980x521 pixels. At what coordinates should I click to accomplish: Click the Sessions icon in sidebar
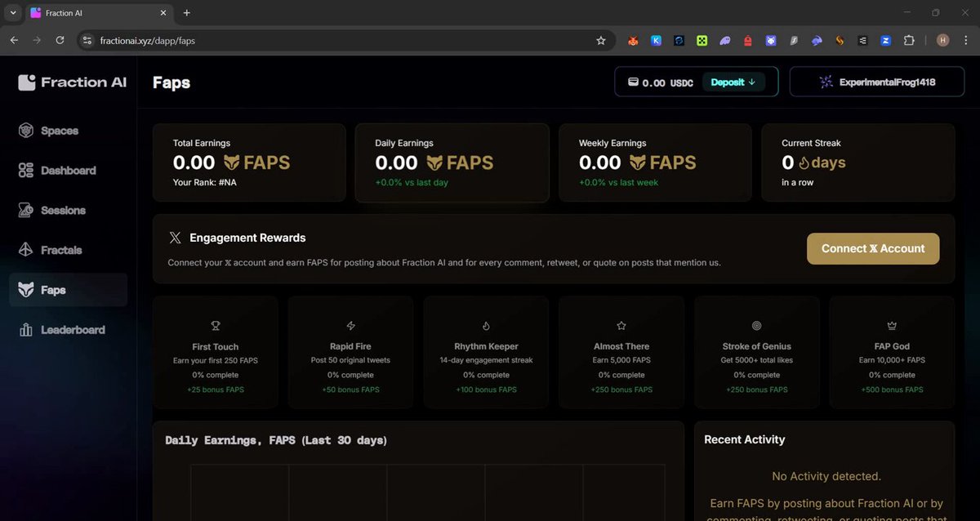pyautogui.click(x=26, y=210)
